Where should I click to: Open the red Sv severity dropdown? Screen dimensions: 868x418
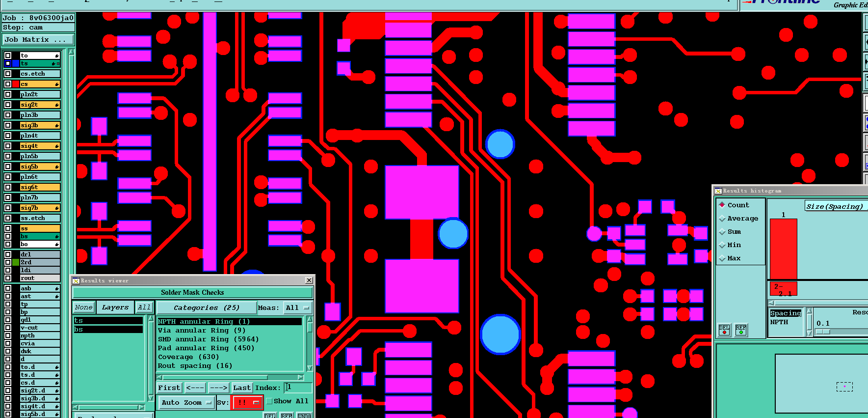(x=248, y=403)
